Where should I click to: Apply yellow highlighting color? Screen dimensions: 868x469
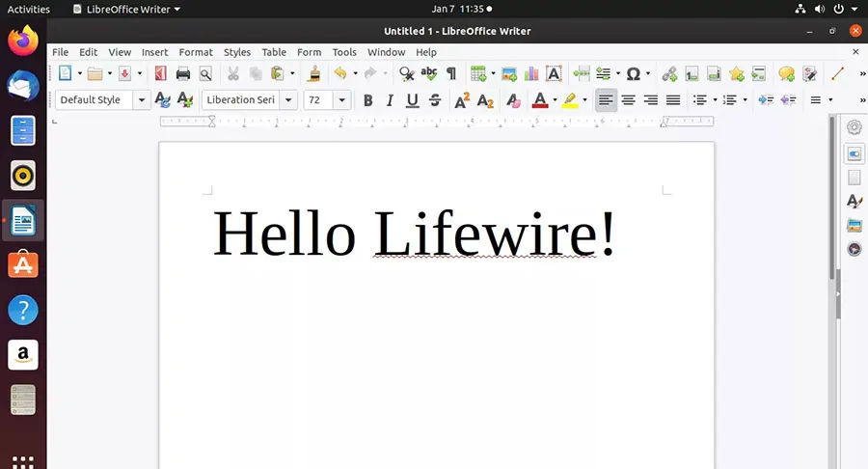pyautogui.click(x=570, y=100)
